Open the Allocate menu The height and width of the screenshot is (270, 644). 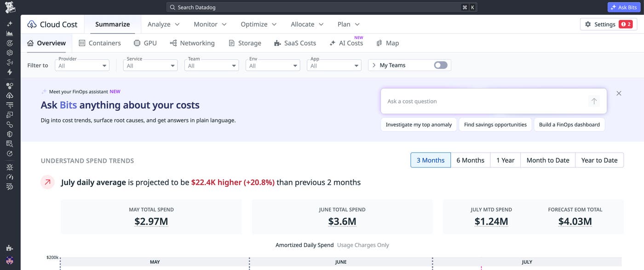tap(307, 24)
